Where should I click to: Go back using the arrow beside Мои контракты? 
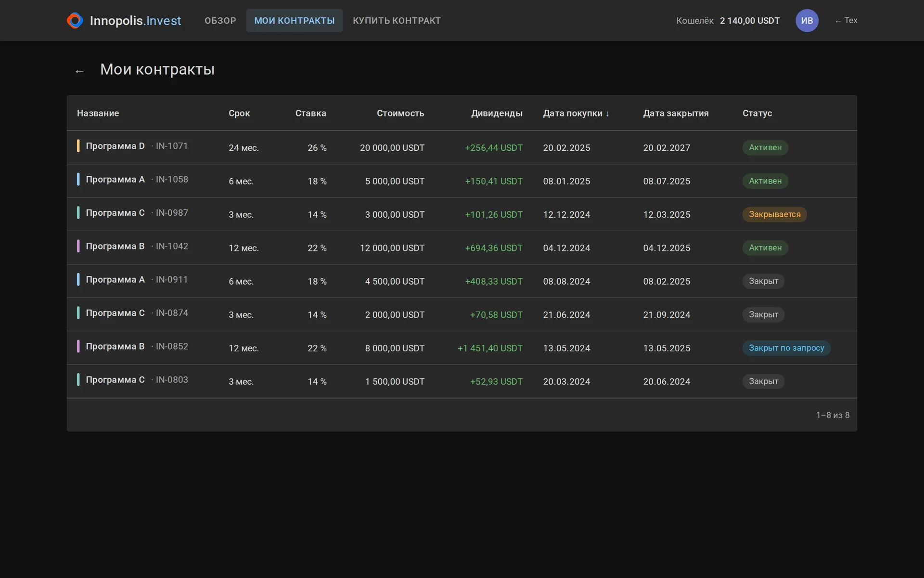[x=79, y=72]
